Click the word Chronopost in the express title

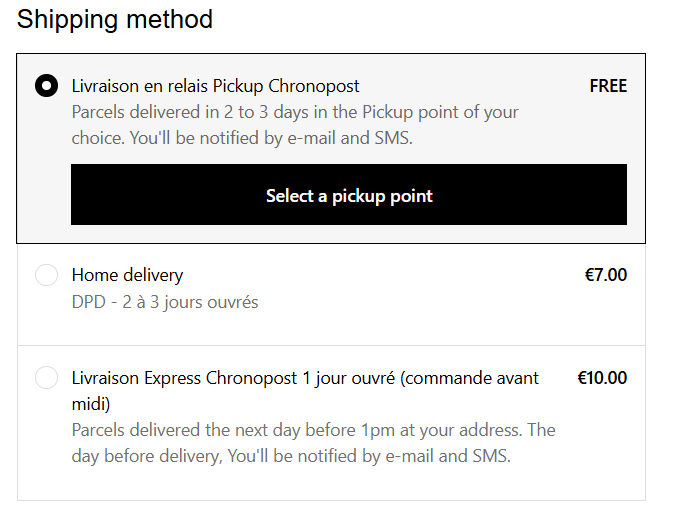pyautogui.click(x=252, y=378)
